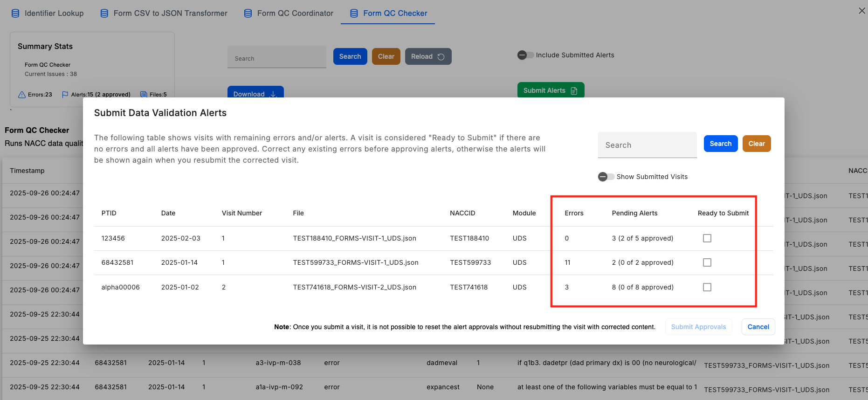The height and width of the screenshot is (400, 868).
Task: Check Ready to Submit for PTID 123456
Action: (707, 238)
